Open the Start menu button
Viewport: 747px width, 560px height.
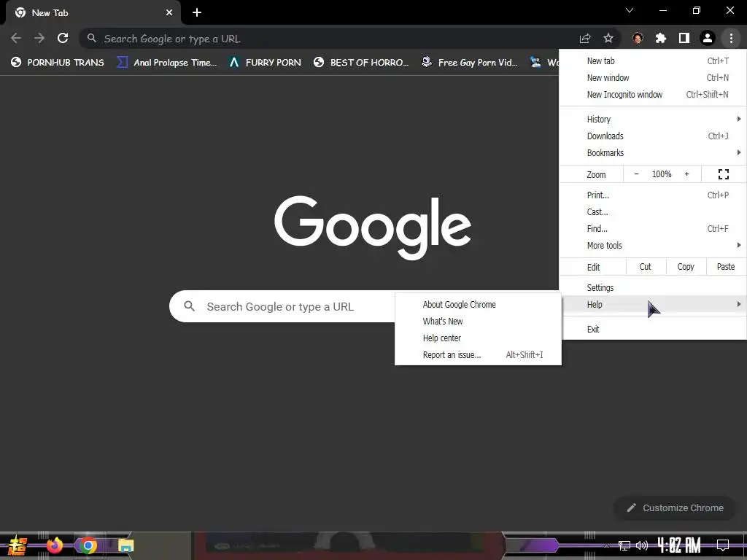(x=18, y=545)
